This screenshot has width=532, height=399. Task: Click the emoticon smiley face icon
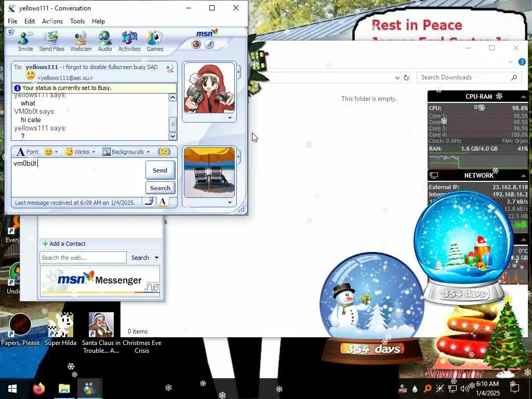[x=48, y=152]
